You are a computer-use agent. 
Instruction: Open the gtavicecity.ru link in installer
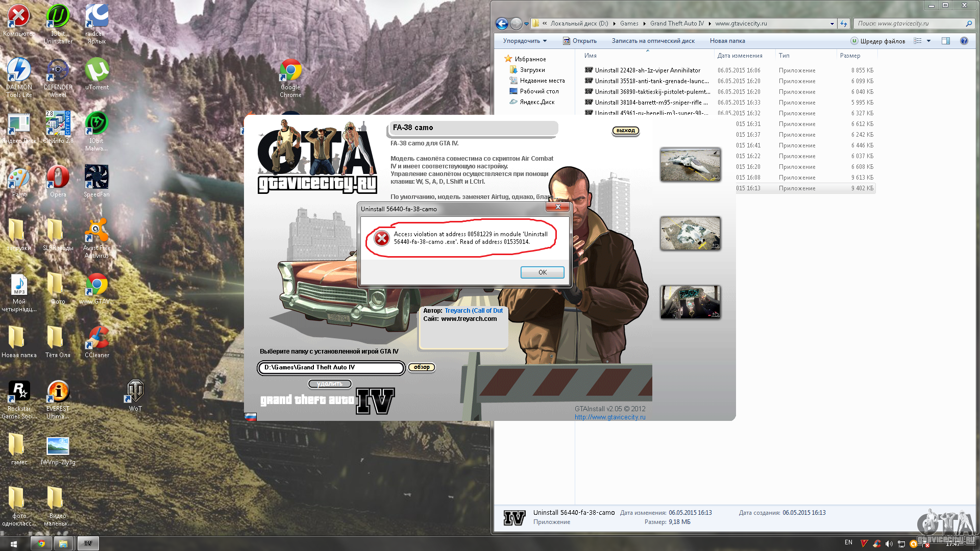click(610, 417)
